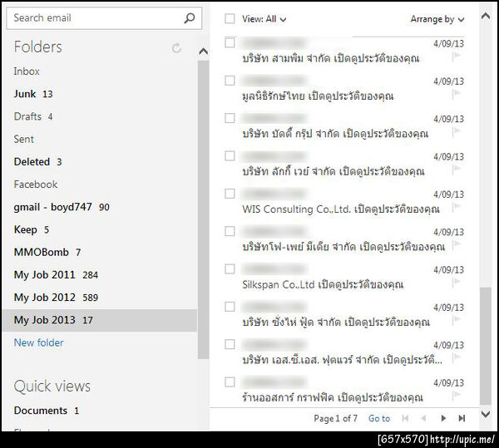Image resolution: width=499 pixels, height=448 pixels.
Task: Flag the บัดดี้ กรุ๊ป email
Action: [457, 131]
